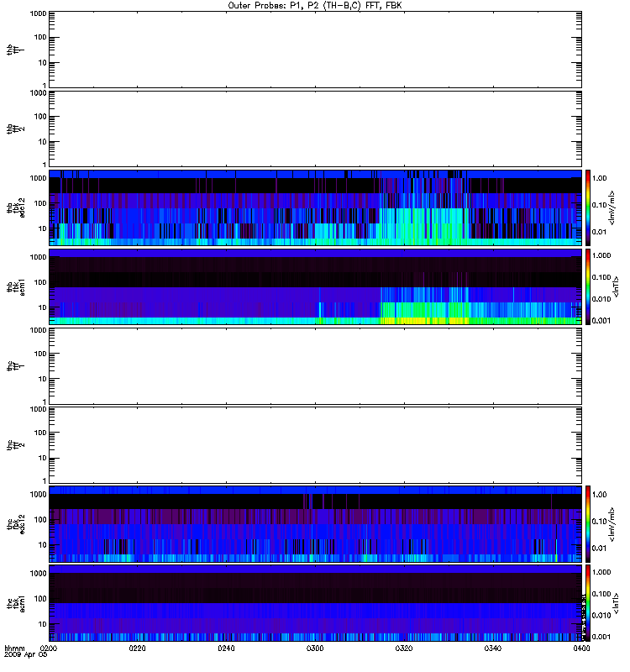This screenshot has height=672, width=630.
Task: Click the color bar beside thb fbk scm1
Action: coord(588,286)
